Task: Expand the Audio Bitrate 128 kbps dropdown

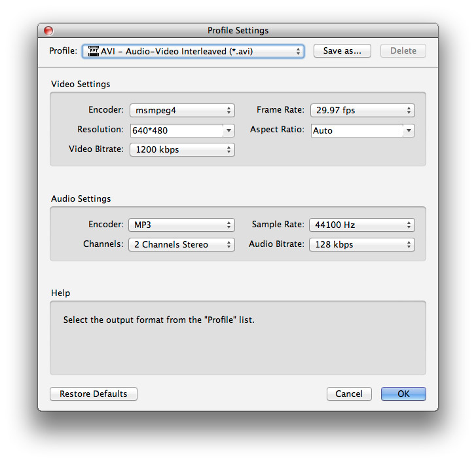Action: 362,245
